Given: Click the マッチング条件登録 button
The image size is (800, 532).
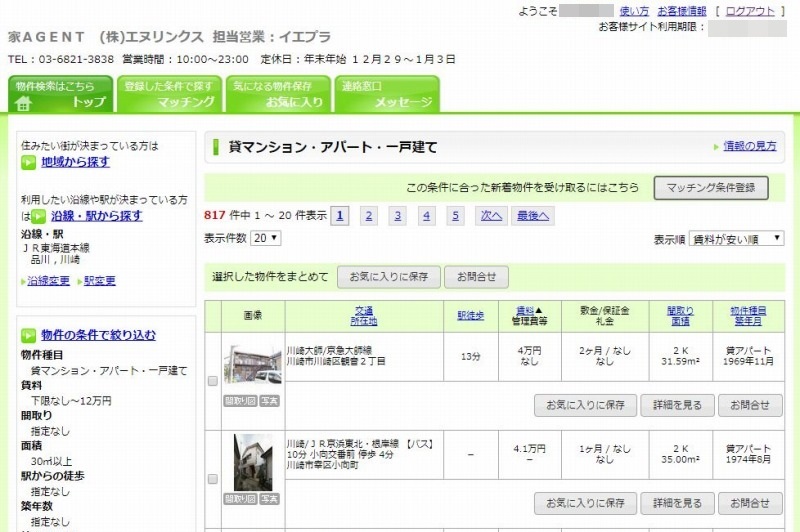Looking at the screenshot, I should (x=711, y=188).
